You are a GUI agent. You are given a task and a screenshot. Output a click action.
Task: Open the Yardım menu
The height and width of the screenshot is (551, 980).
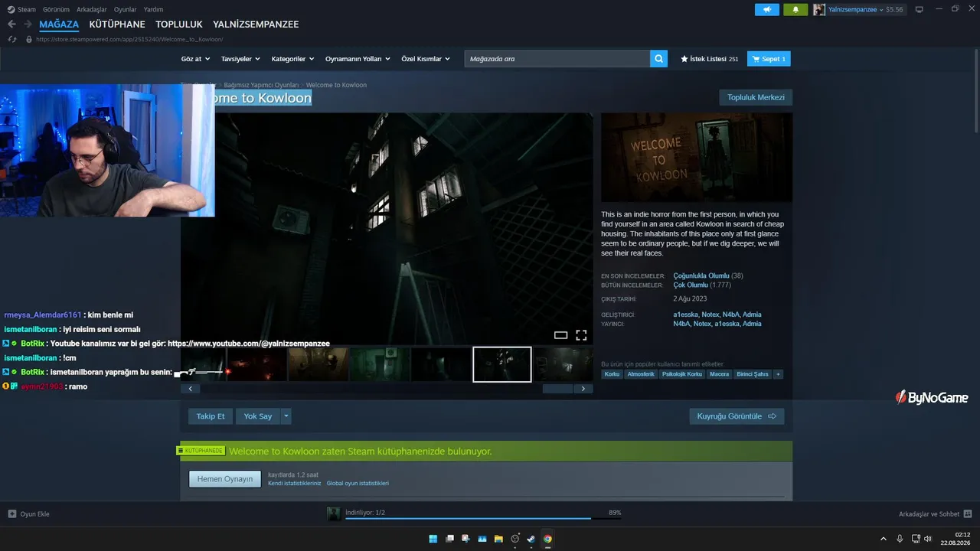click(x=154, y=9)
